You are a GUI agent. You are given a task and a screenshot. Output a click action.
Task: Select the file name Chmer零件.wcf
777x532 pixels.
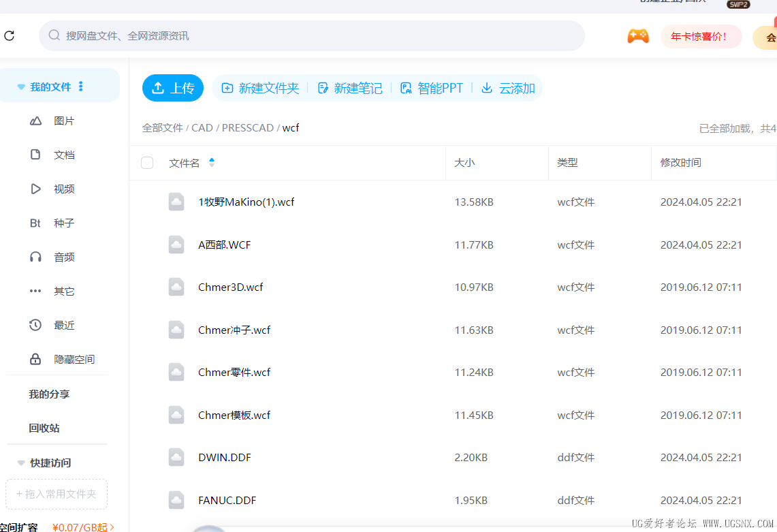pyautogui.click(x=234, y=373)
